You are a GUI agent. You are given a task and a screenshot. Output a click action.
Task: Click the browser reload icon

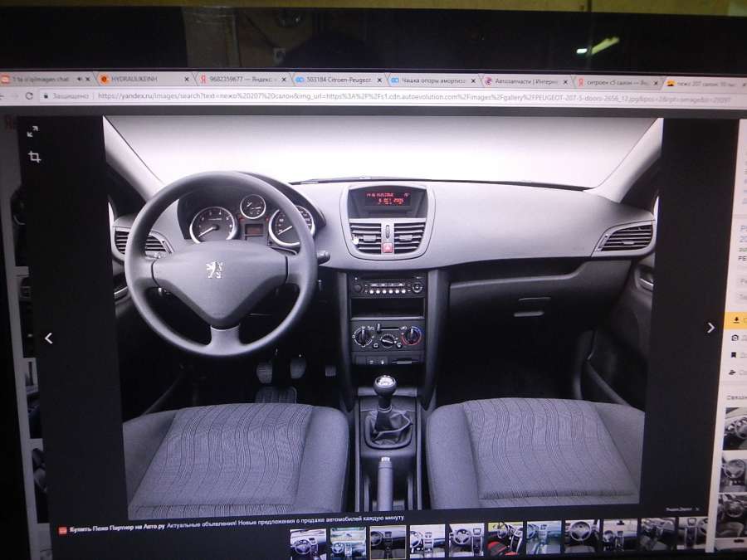pos(29,95)
